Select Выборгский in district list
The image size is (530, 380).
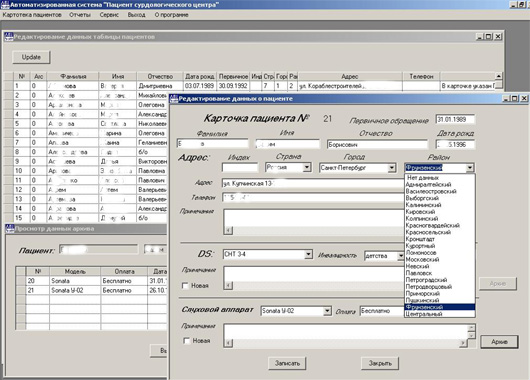pyautogui.click(x=440, y=198)
